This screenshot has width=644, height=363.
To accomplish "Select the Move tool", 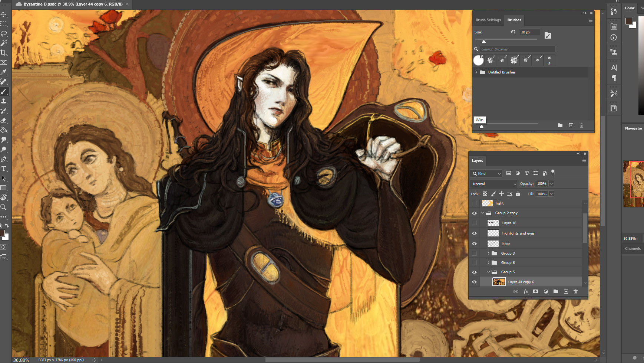I will tap(4, 14).
